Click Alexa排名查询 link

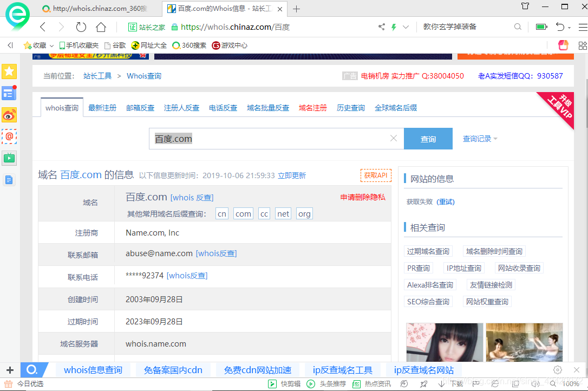430,285
